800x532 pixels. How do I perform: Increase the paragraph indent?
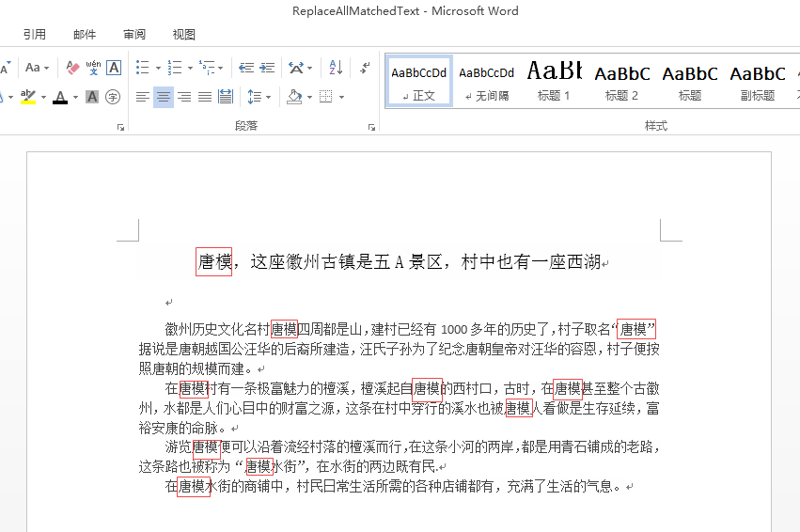pyautogui.click(x=268, y=68)
